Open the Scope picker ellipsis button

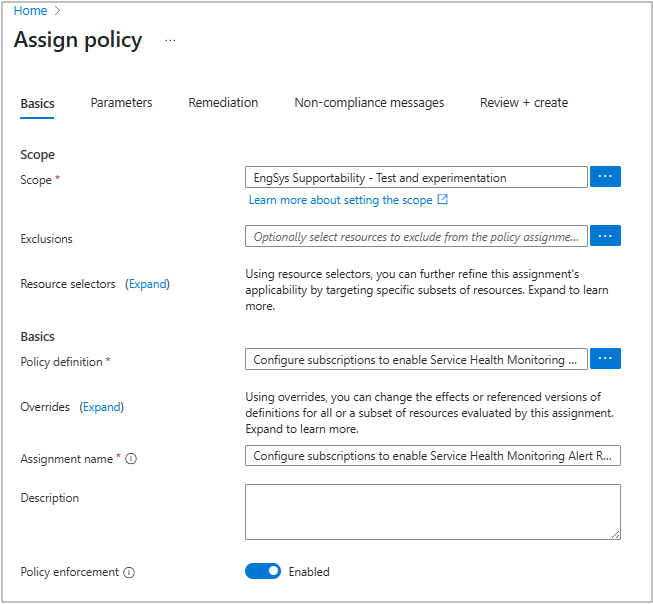605,177
